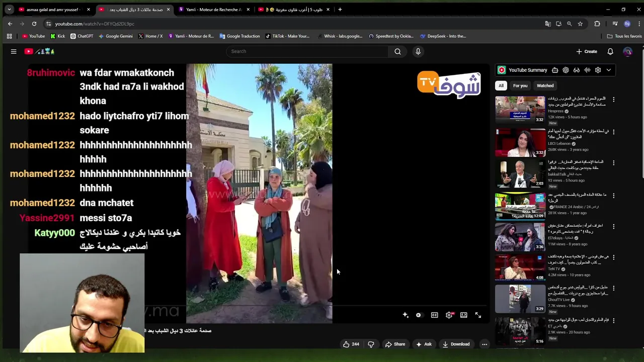This screenshot has height=362, width=644.
Task: Expand the YouTube Summary panel chevron
Action: 608,70
